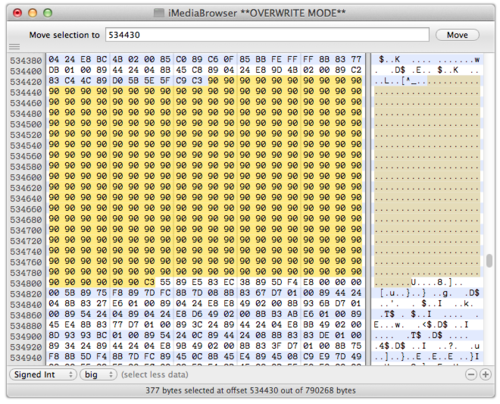Click the minus button in bottom bar
Viewport: 500px width, 404px height.
pyautogui.click(x=471, y=375)
